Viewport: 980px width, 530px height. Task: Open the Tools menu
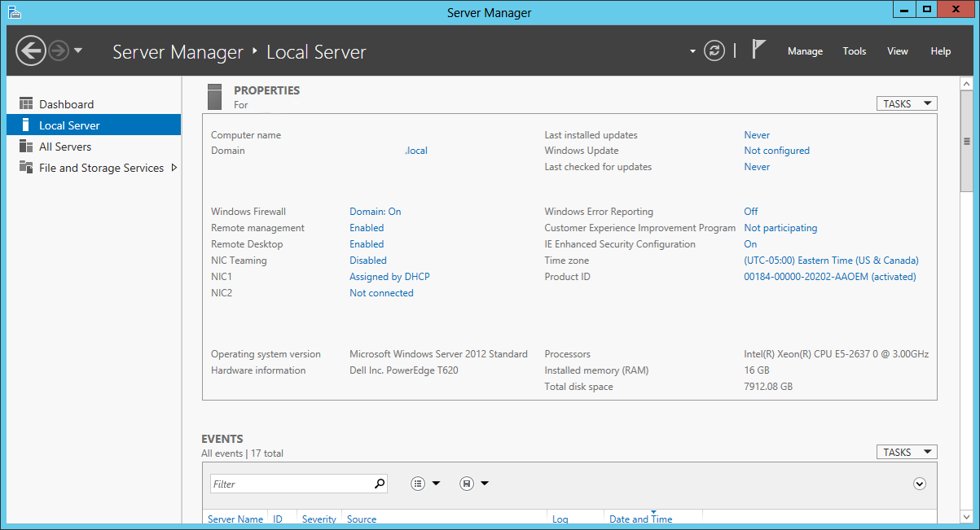[854, 50]
